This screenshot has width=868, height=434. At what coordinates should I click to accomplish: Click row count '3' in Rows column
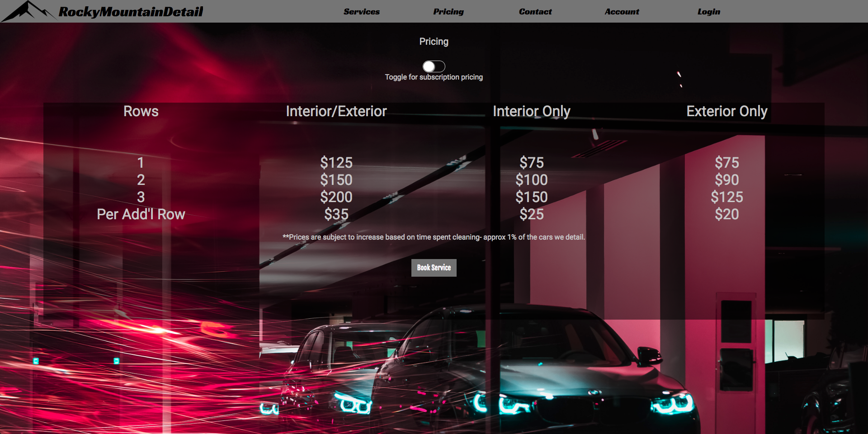141,197
